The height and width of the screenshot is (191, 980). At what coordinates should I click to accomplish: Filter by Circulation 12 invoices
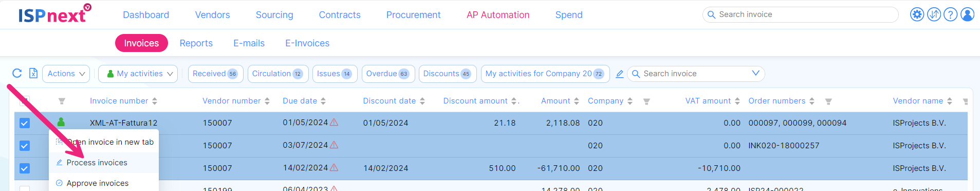pyautogui.click(x=278, y=74)
